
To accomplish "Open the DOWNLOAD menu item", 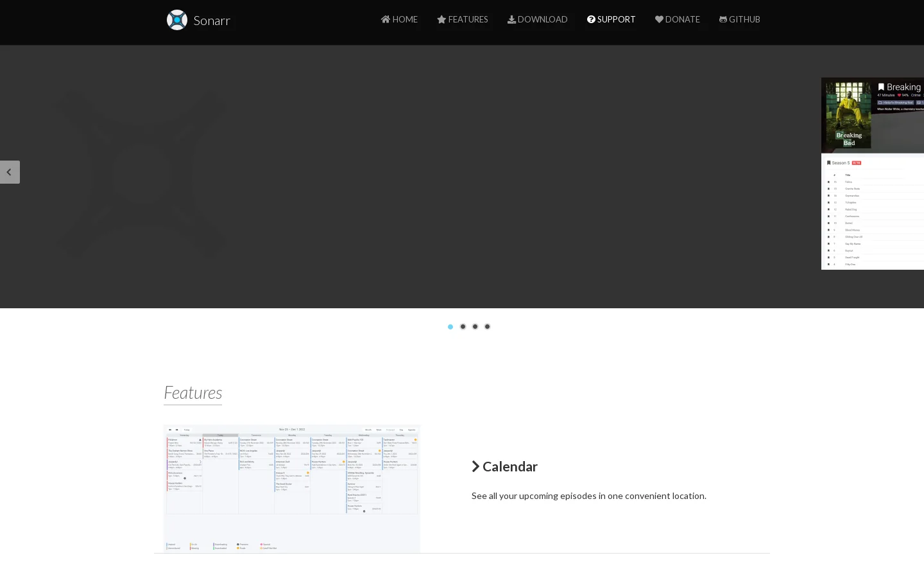I will (538, 19).
